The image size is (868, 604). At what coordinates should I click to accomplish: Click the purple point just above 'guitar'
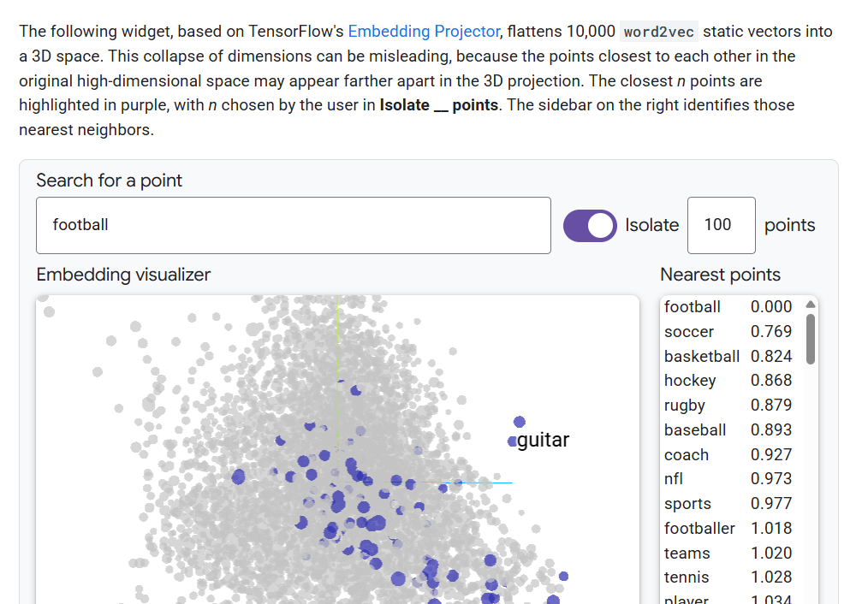(520, 422)
